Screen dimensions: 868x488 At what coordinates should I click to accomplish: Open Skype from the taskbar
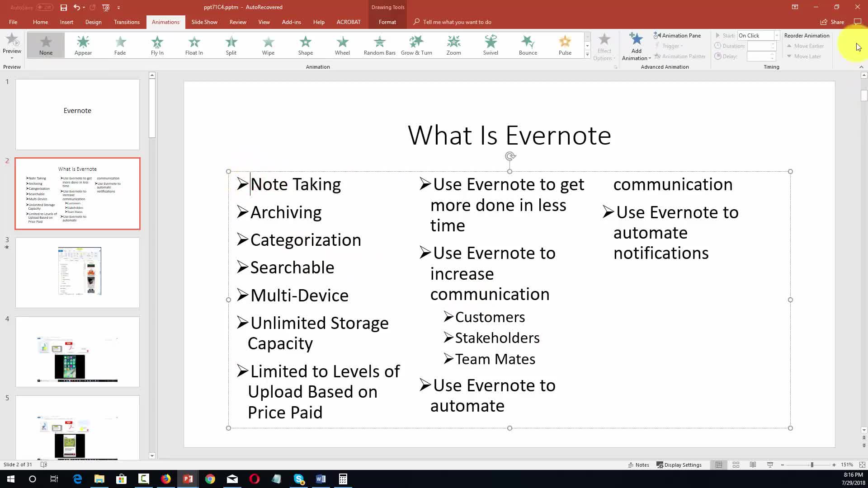click(299, 479)
